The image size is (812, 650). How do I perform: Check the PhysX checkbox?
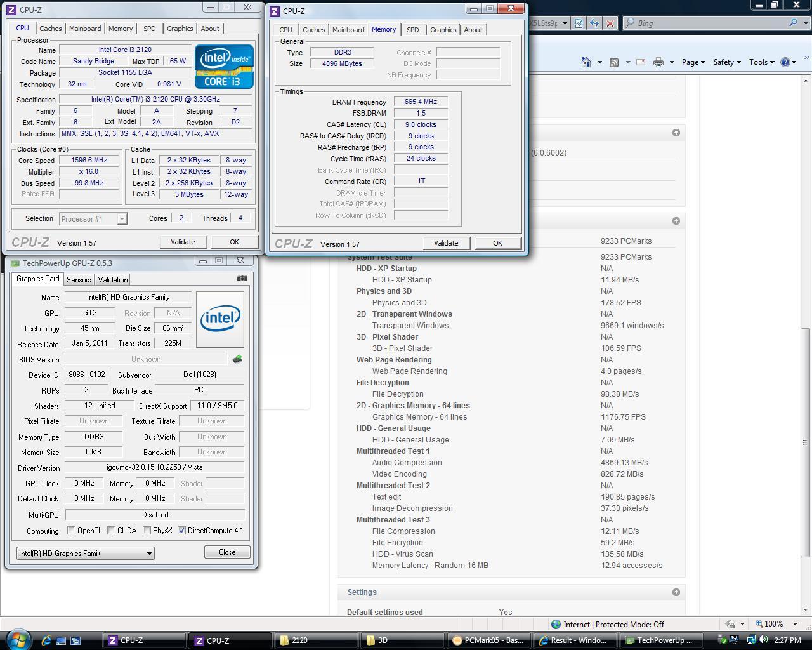[x=147, y=531]
